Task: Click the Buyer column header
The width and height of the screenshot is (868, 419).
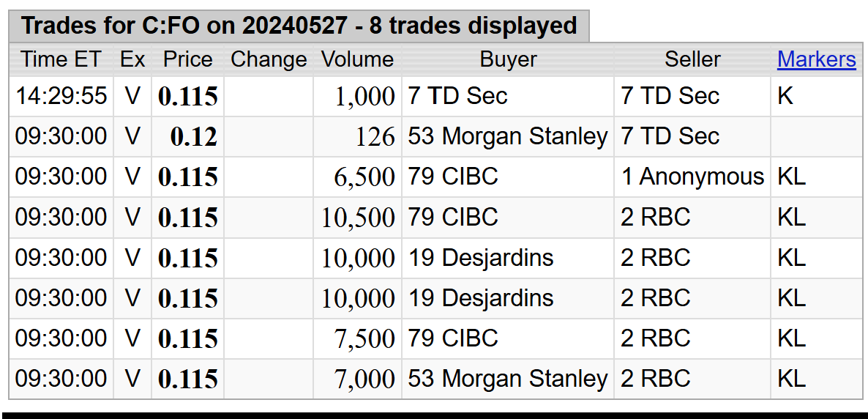Action: pos(508,59)
